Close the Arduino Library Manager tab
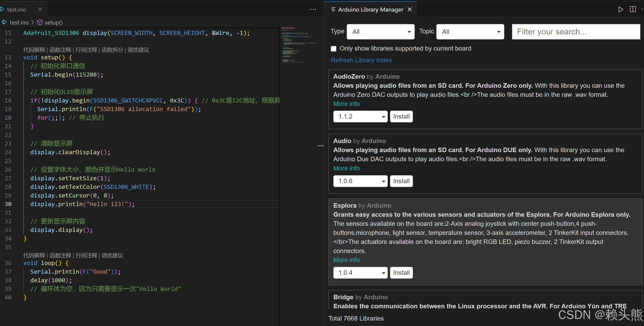This screenshot has height=326, width=644. tap(410, 10)
